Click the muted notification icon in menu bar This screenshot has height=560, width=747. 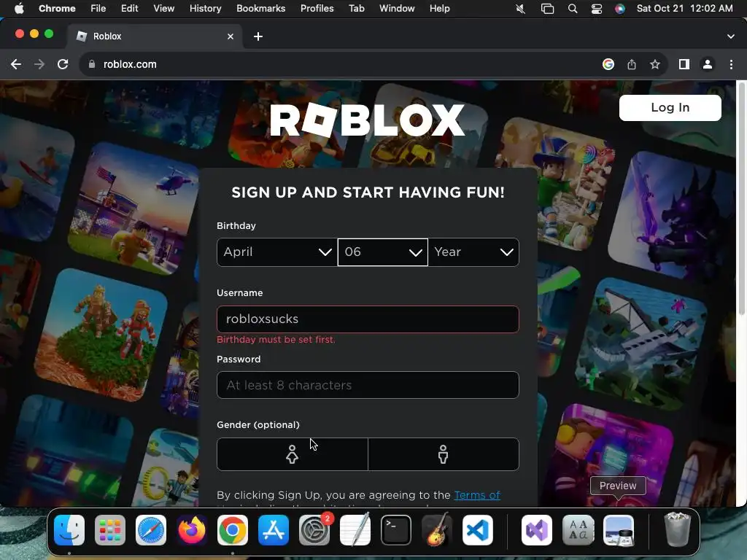520,9
